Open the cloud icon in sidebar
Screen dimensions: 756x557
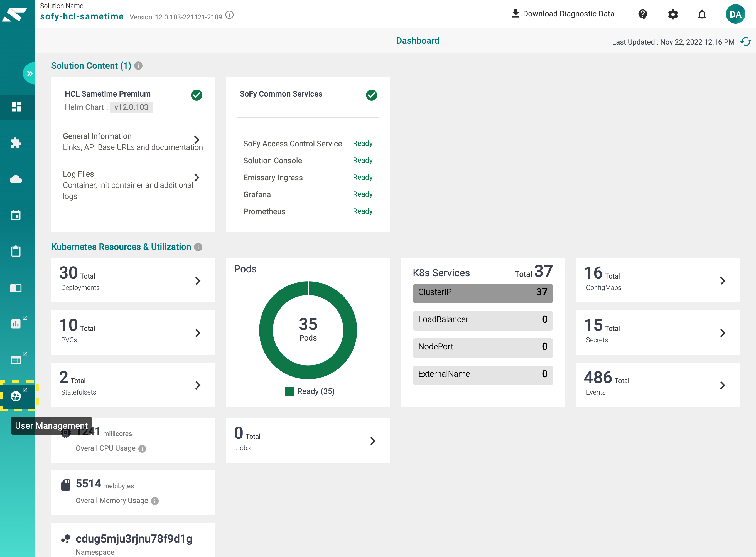click(16, 179)
